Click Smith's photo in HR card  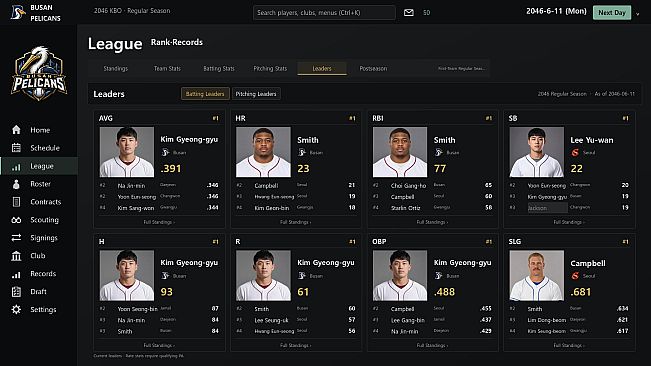263,152
